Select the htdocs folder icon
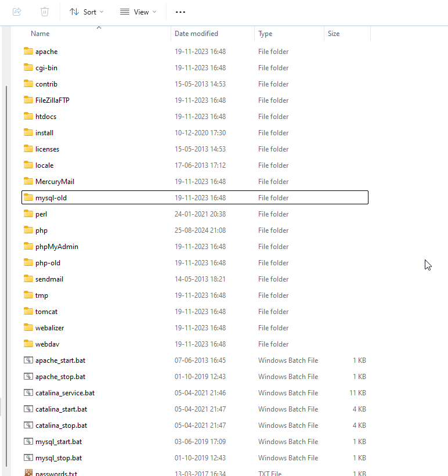The height and width of the screenshot is (476, 448). [28, 116]
